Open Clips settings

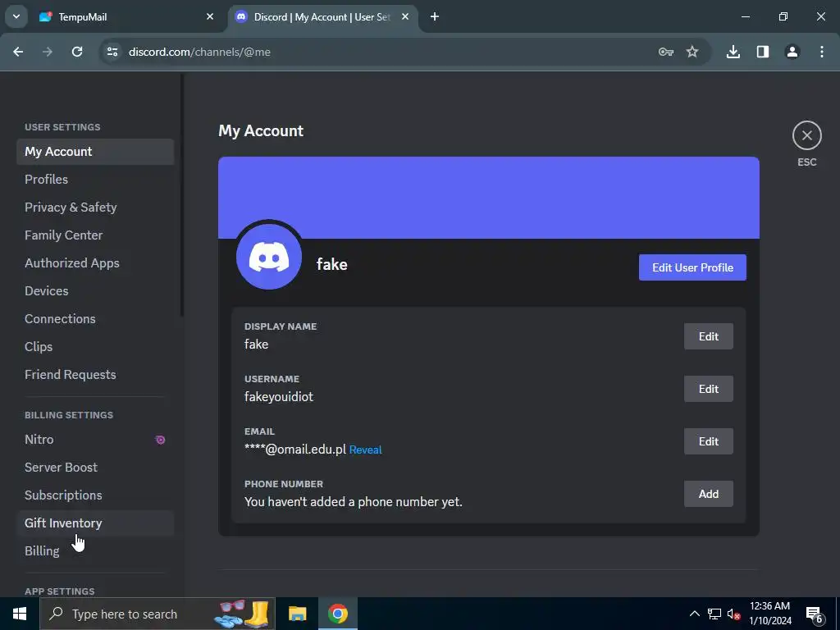pyautogui.click(x=95, y=347)
